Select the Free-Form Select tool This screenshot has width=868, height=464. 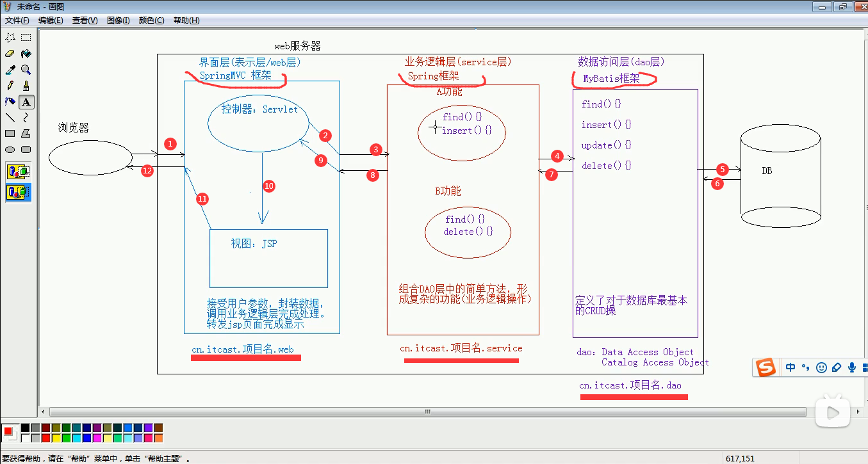[10, 37]
